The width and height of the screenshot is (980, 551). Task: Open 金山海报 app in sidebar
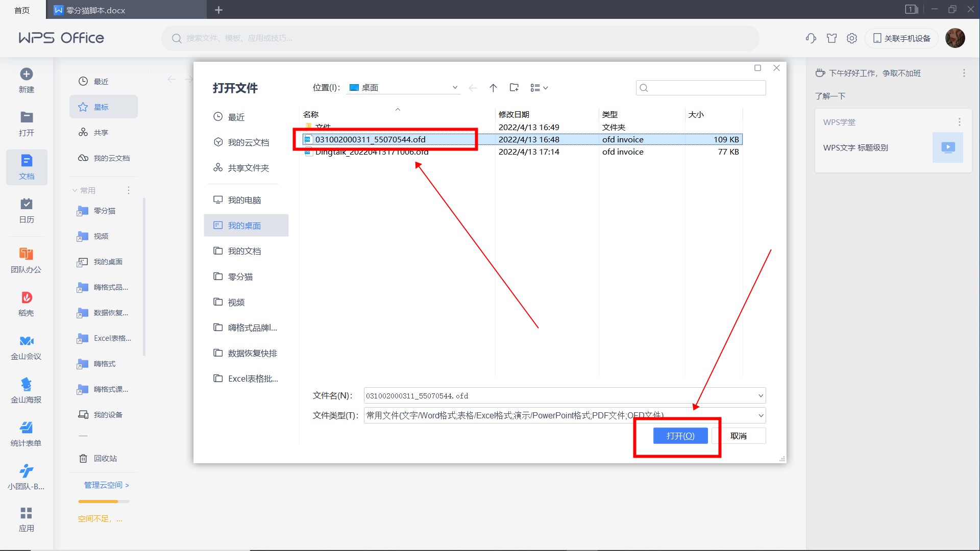27,385
